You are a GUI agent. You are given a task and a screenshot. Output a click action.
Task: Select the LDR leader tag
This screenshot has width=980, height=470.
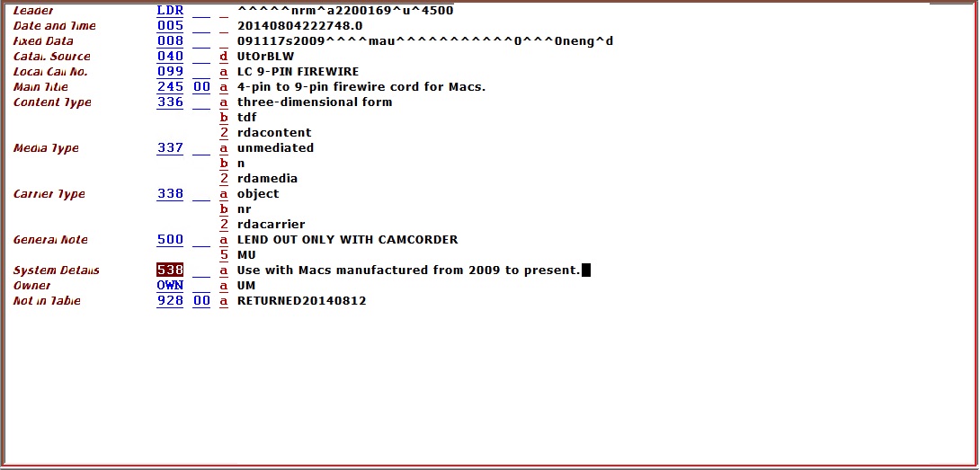170,11
